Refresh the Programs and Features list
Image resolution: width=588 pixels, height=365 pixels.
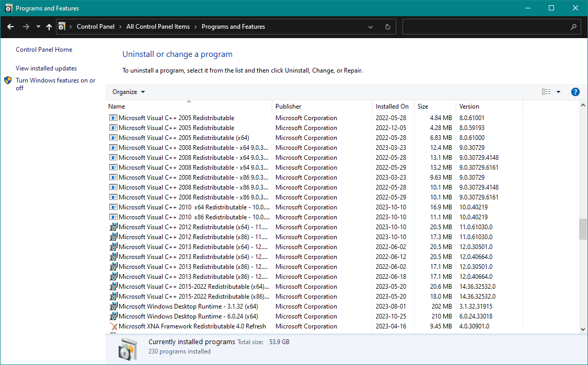pos(388,27)
